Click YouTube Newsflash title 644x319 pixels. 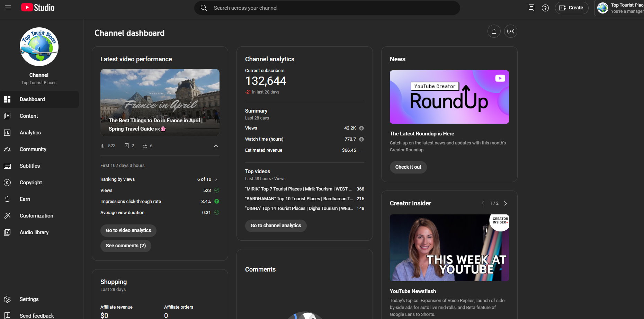coord(413,291)
